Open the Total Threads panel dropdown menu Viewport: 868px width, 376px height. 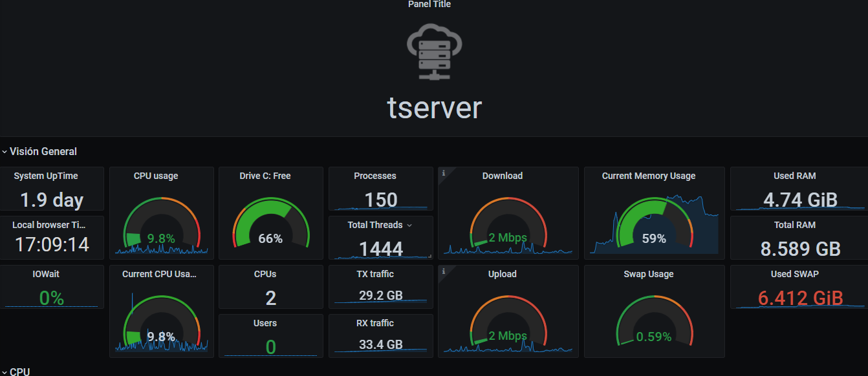(x=409, y=225)
